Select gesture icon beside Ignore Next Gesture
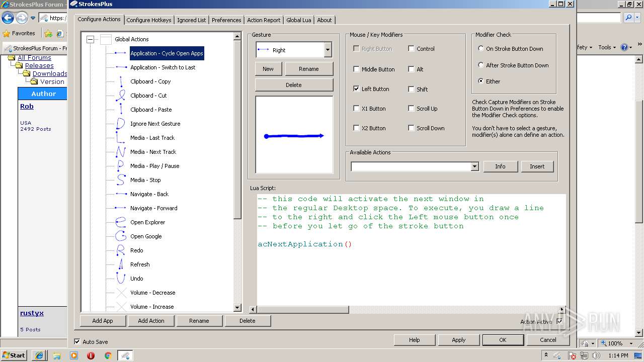 [121, 124]
